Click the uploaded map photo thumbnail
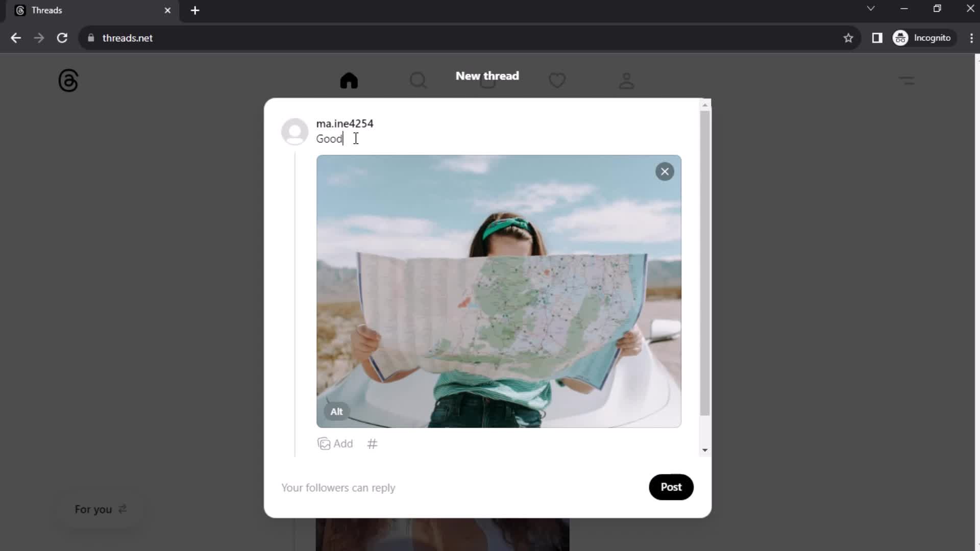The width and height of the screenshot is (980, 551). tap(498, 291)
